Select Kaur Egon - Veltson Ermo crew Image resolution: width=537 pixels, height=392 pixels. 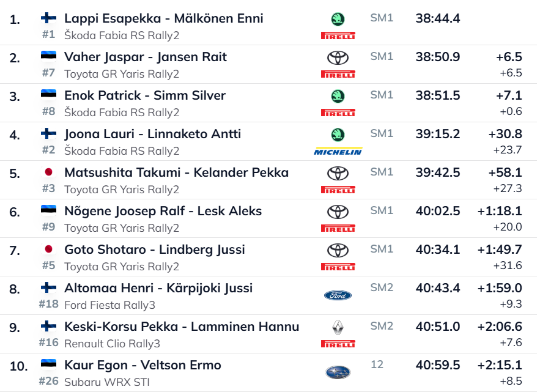click(143, 365)
